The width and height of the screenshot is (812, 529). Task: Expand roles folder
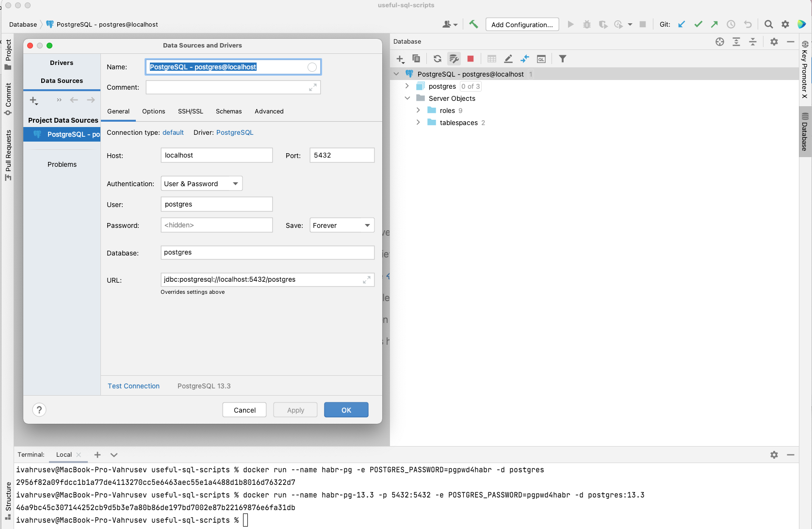tap(418, 110)
